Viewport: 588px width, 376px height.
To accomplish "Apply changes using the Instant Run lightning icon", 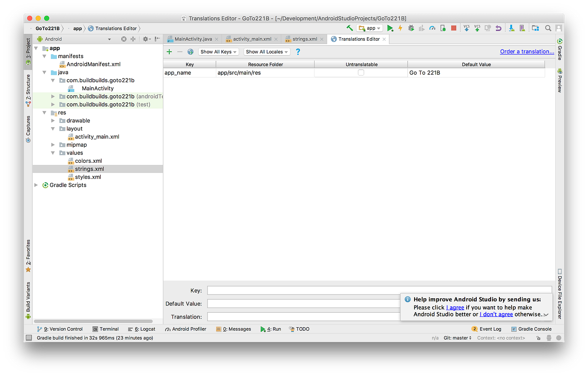I will click(x=400, y=28).
